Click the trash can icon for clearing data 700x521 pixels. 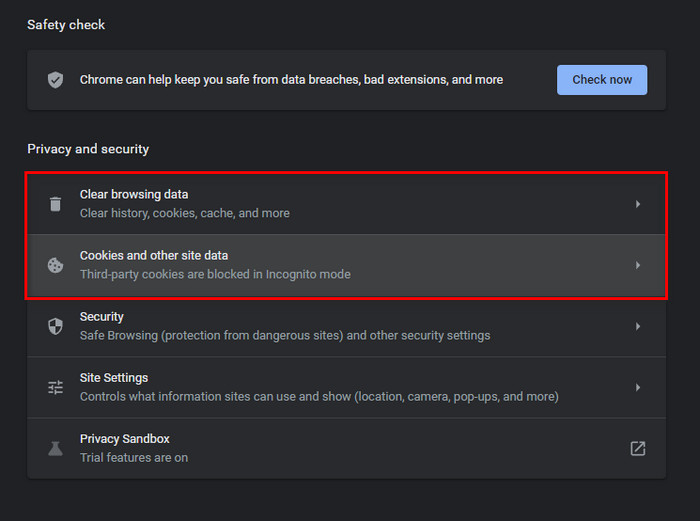click(x=55, y=204)
